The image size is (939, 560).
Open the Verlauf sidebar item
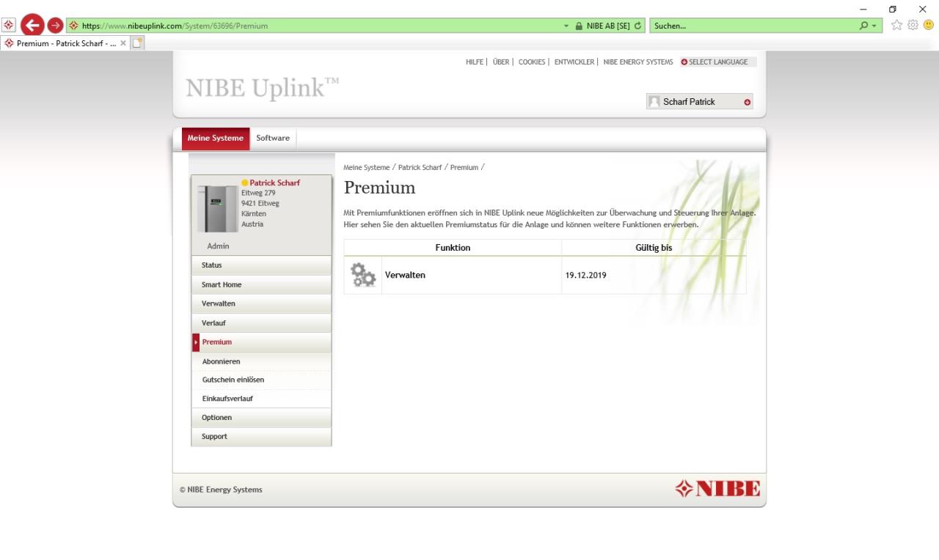(x=261, y=323)
